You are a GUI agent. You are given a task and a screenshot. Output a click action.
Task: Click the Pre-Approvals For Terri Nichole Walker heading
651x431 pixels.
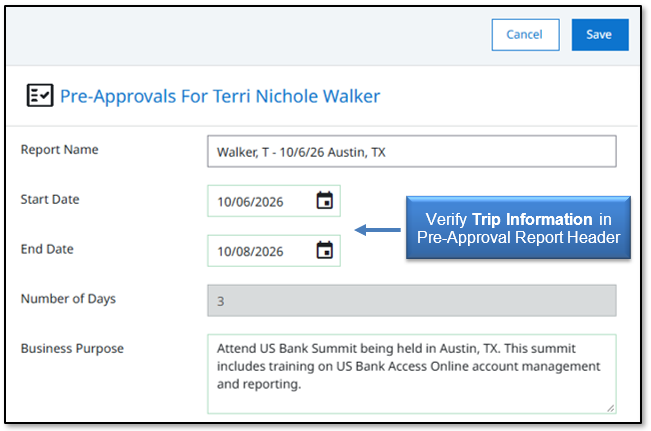pos(220,96)
